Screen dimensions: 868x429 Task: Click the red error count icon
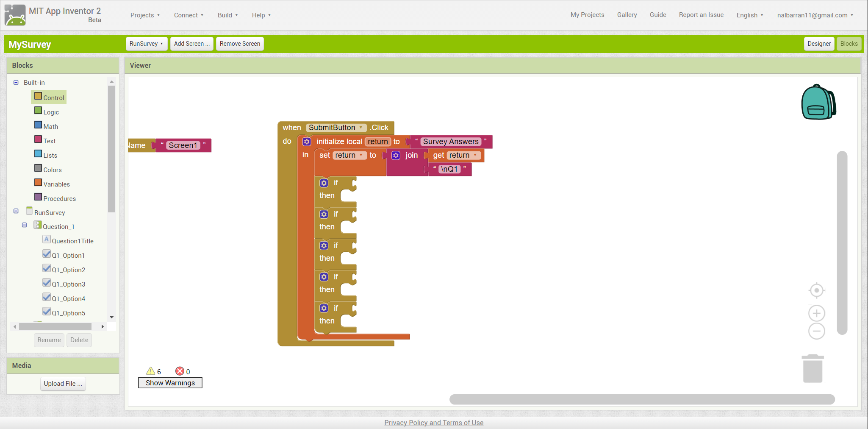180,371
